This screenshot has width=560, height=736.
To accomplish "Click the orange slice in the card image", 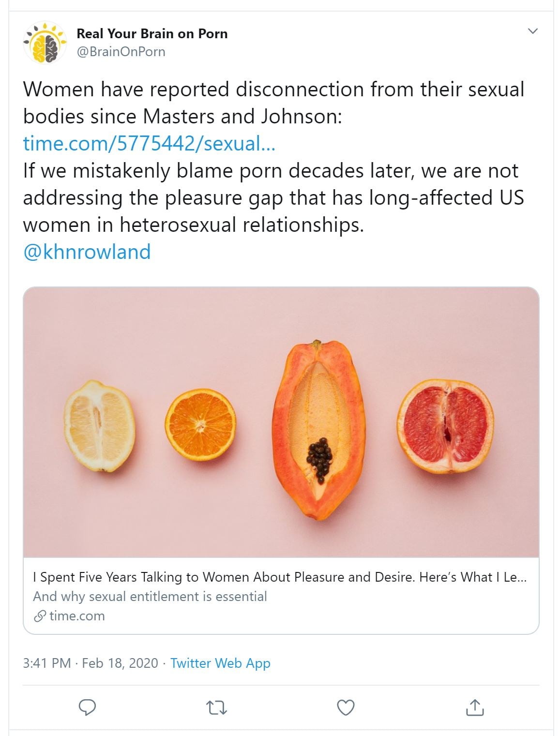I will point(200,425).
